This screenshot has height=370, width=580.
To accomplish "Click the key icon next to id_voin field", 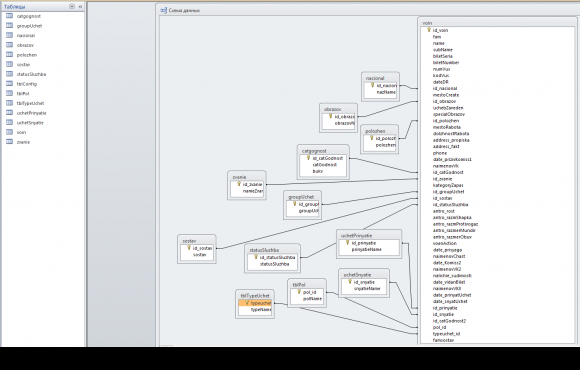I will pyautogui.click(x=429, y=30).
